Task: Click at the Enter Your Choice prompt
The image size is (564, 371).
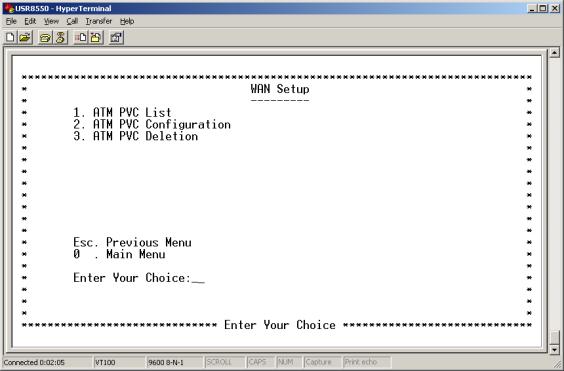Action: pyautogui.click(x=139, y=278)
